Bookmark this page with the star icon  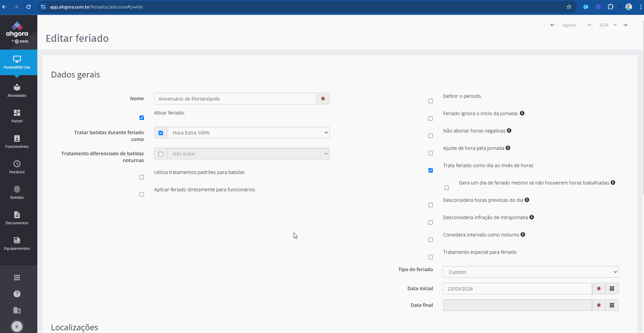pyautogui.click(x=569, y=7)
